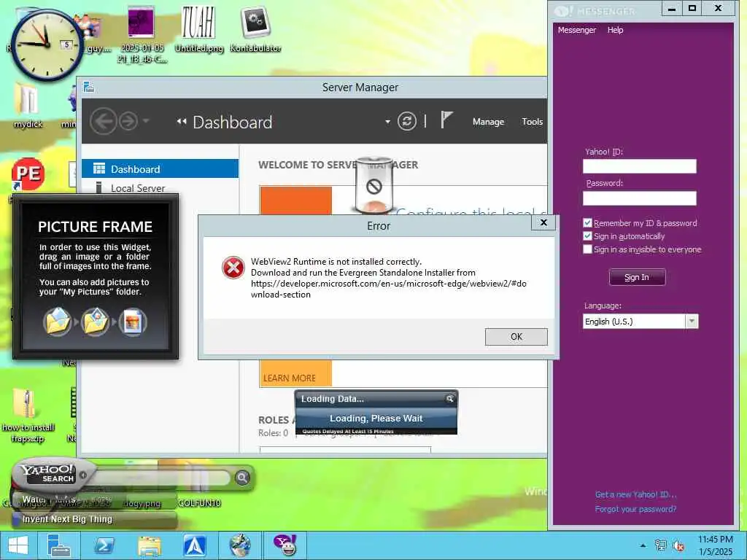Follow Forgot your password link

[x=635, y=509]
